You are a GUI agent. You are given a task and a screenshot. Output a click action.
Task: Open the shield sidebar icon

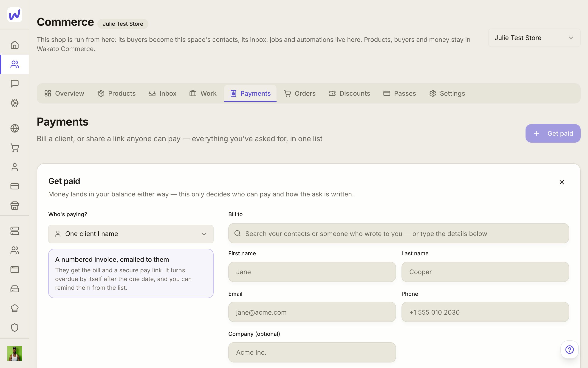[14, 328]
